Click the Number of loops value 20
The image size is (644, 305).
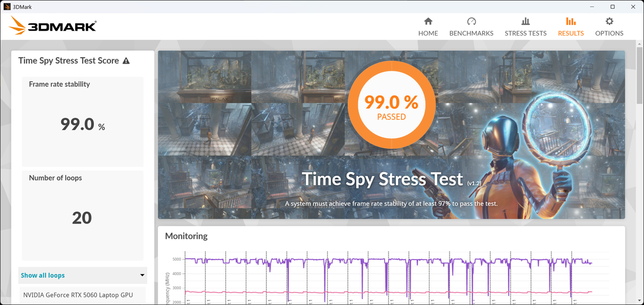coord(82,218)
